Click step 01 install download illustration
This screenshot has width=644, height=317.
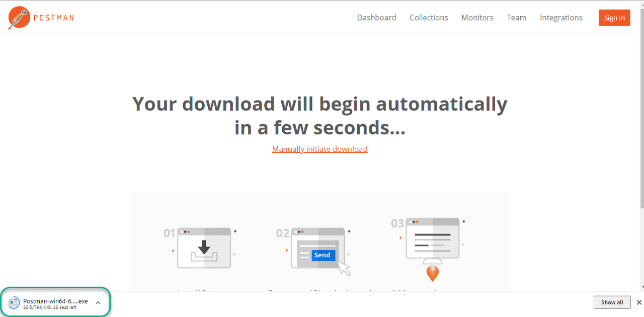(203, 248)
